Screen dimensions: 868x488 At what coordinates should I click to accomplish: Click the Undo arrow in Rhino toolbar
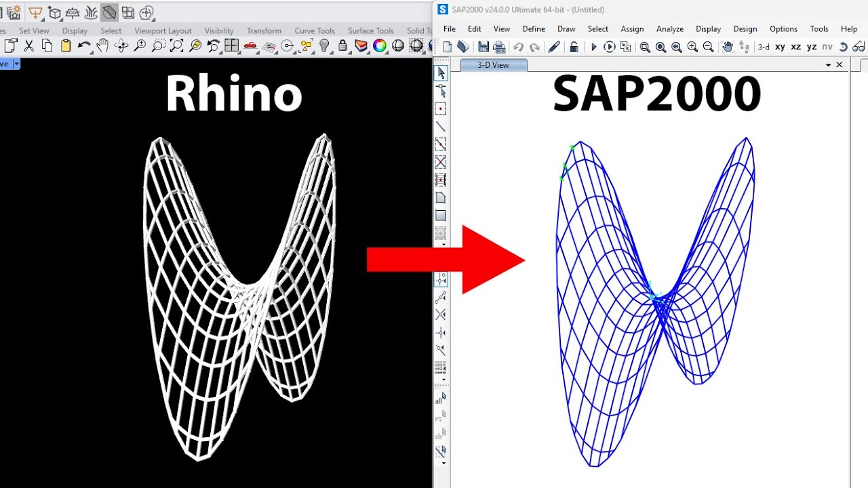tap(84, 46)
